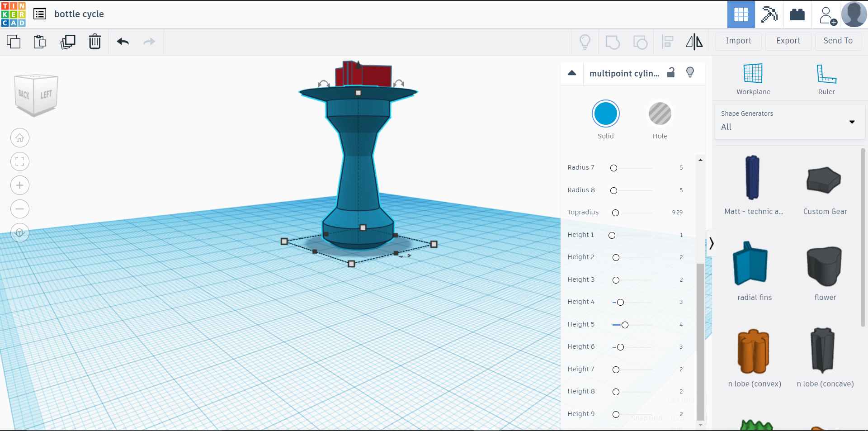Click the Export button
Image resolution: width=868 pixels, height=431 pixels.
pos(788,41)
